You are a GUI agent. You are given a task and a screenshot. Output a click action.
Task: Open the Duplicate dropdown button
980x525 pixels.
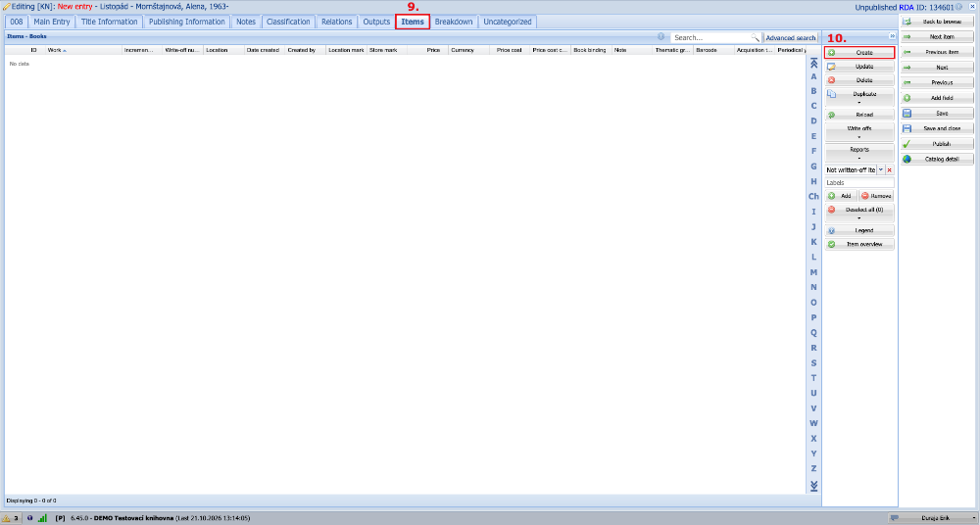[x=859, y=98]
